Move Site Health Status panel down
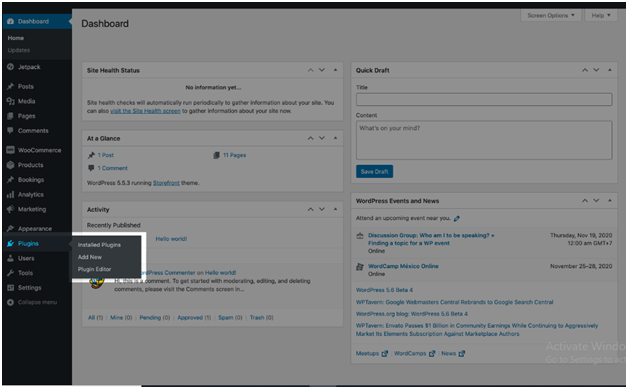This screenshot has width=628, height=389. [x=322, y=70]
